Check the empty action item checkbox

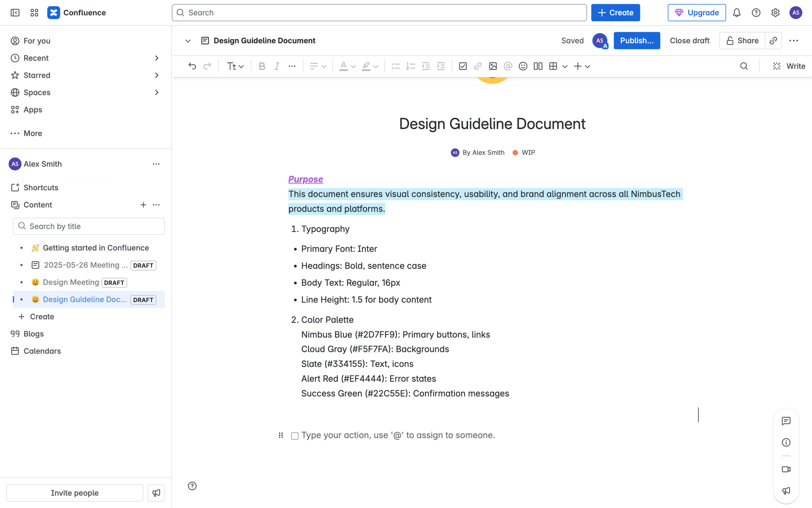point(295,436)
